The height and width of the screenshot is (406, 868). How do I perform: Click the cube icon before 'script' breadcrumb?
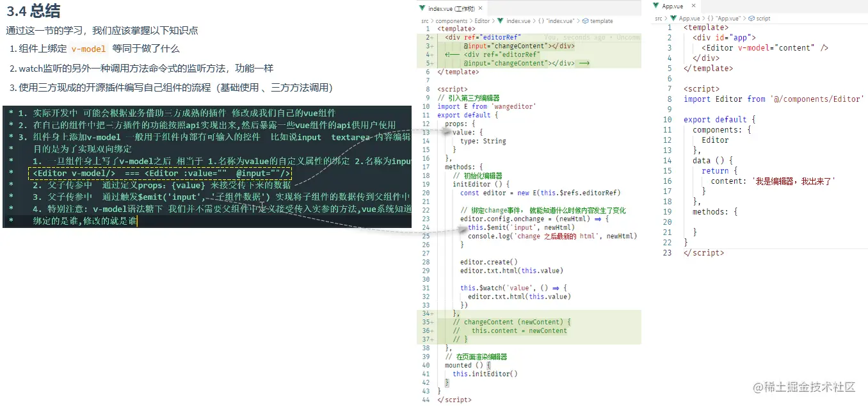click(751, 19)
